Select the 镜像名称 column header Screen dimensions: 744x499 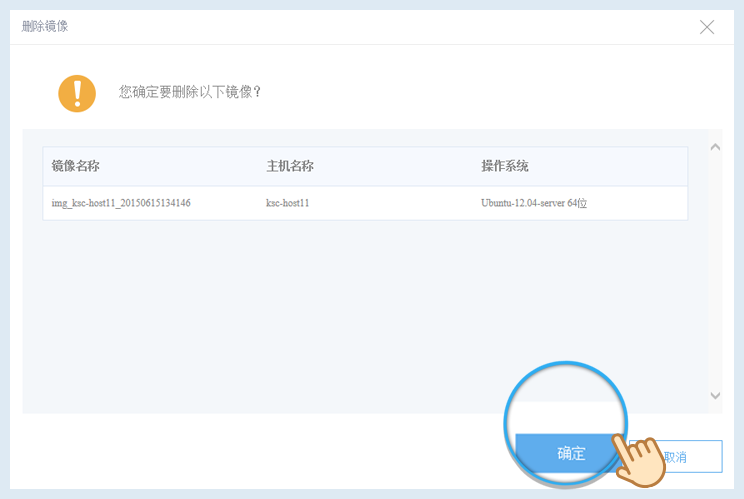[x=76, y=166]
